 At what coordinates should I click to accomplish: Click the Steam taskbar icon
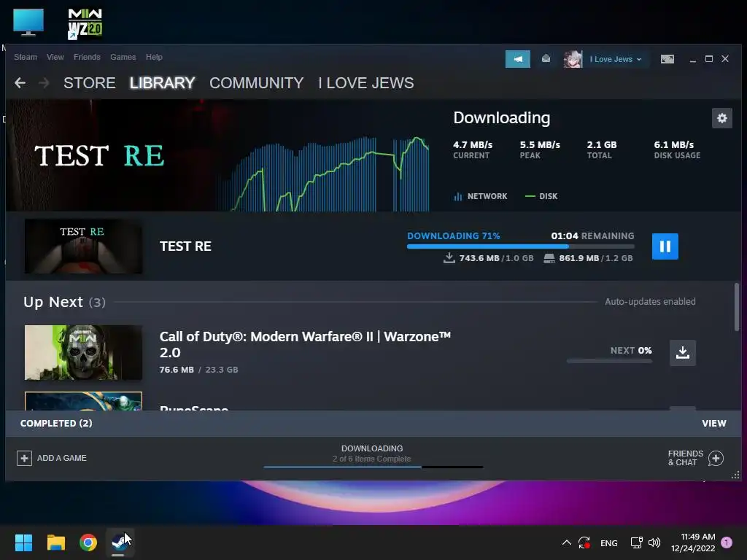click(119, 542)
